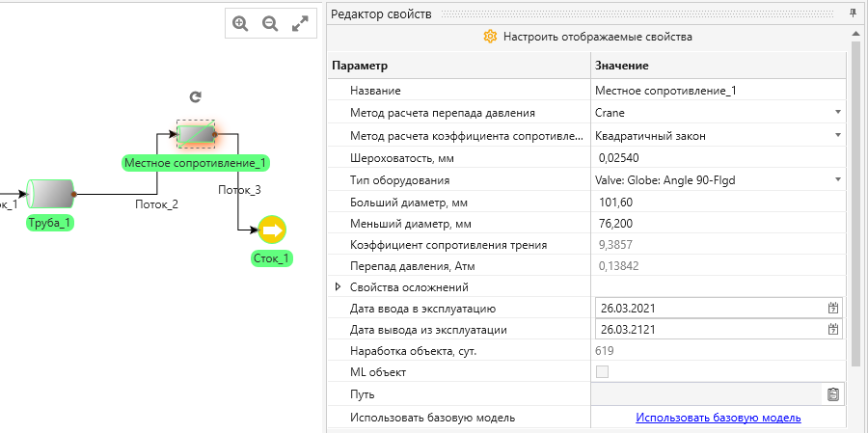
Task: Pin the Редактор свойств panel
Action: [854, 14]
